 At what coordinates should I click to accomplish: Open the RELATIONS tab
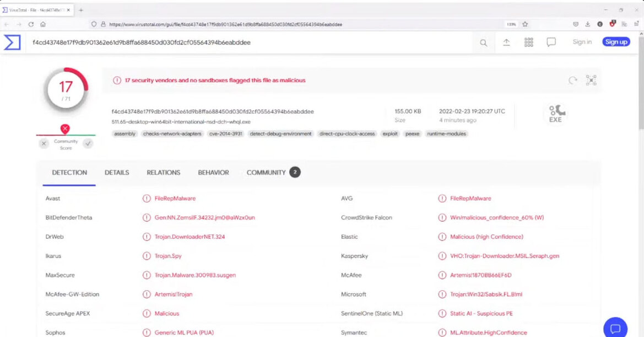click(x=164, y=173)
